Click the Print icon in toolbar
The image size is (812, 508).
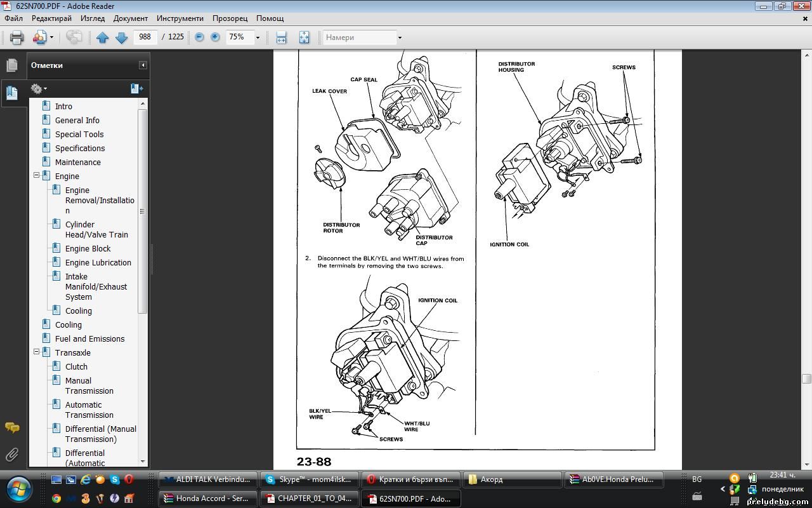(x=16, y=37)
